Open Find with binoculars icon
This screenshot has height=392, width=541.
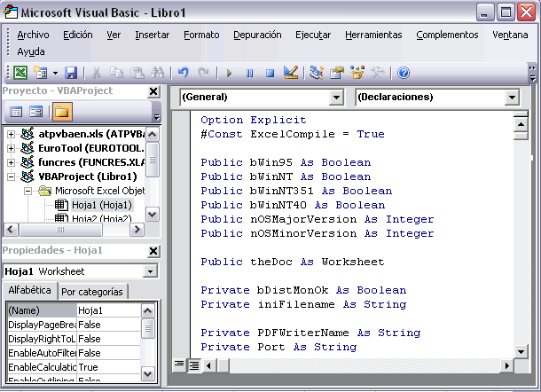tap(158, 73)
